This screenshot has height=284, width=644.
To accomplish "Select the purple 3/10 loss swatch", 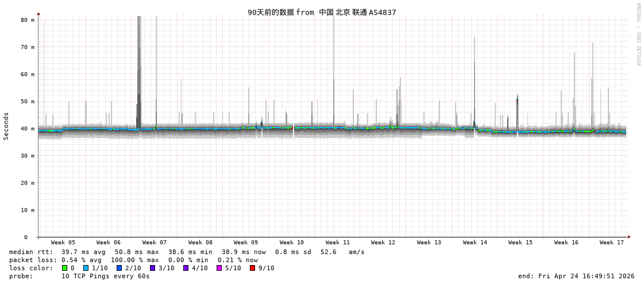I will [152, 268].
